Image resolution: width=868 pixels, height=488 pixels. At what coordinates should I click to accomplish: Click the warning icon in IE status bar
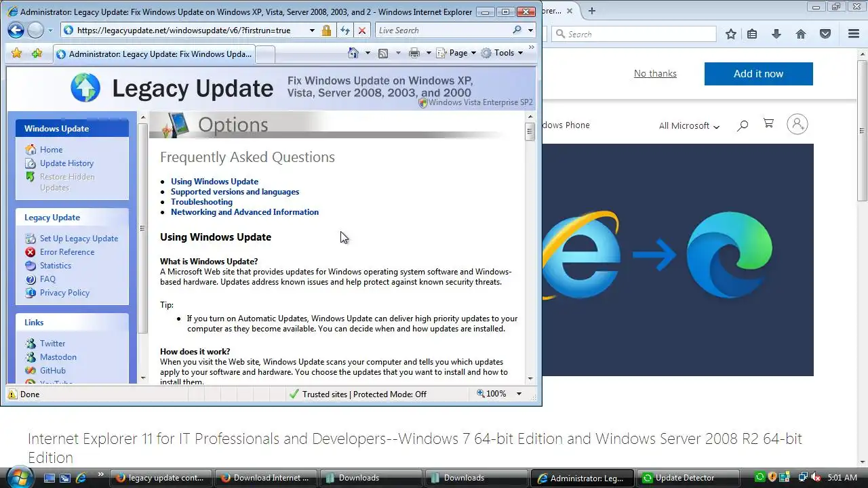[12, 394]
